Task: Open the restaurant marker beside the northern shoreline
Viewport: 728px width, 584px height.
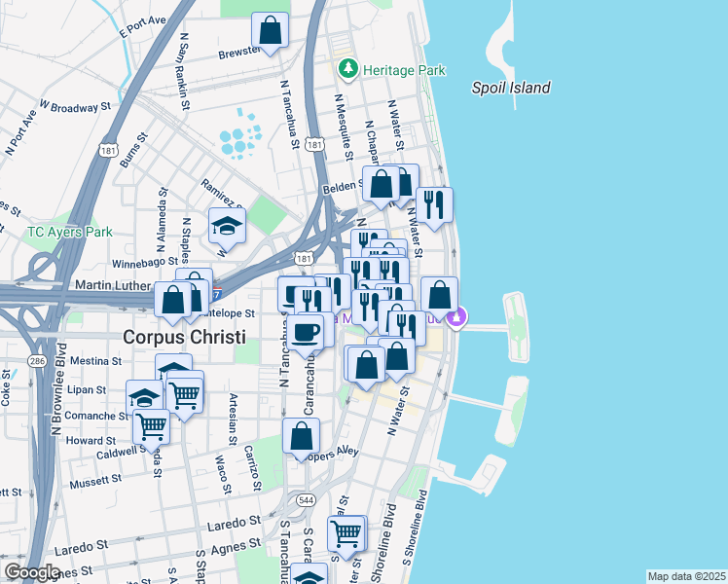Action: click(434, 206)
